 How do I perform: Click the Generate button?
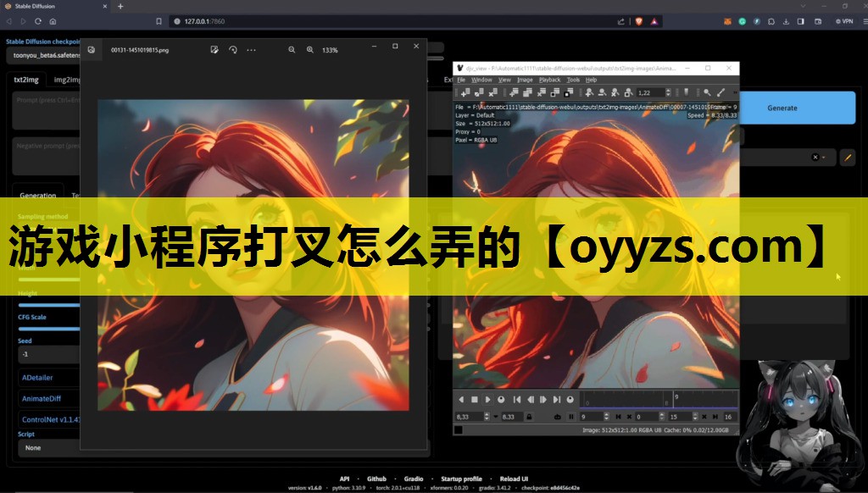pyautogui.click(x=782, y=108)
